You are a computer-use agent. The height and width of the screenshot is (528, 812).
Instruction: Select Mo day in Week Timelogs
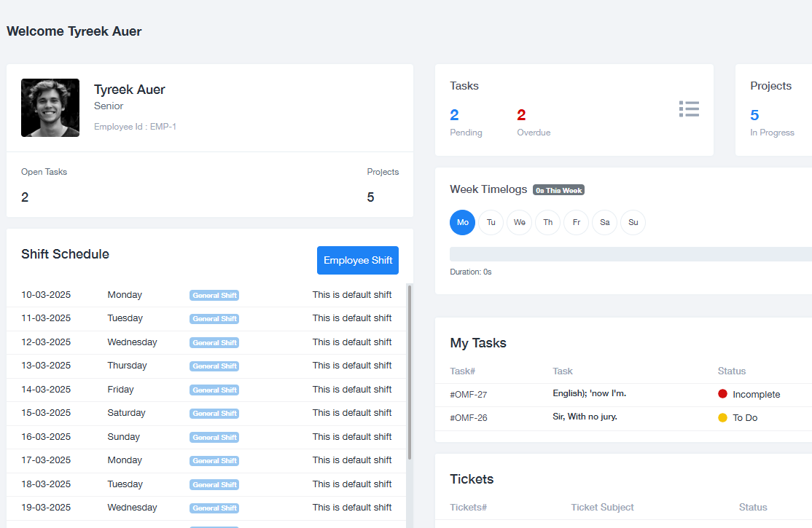[462, 222]
